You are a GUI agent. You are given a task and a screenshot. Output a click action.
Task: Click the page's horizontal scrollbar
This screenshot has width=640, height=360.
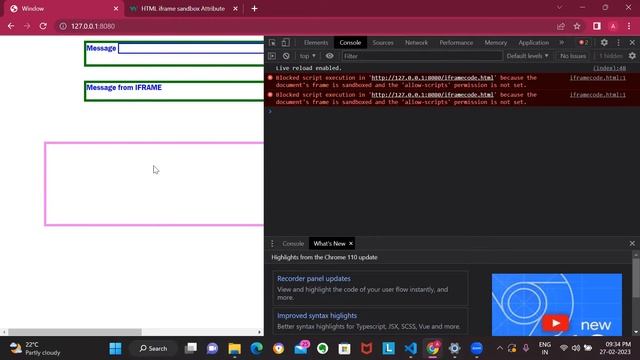tap(75, 332)
